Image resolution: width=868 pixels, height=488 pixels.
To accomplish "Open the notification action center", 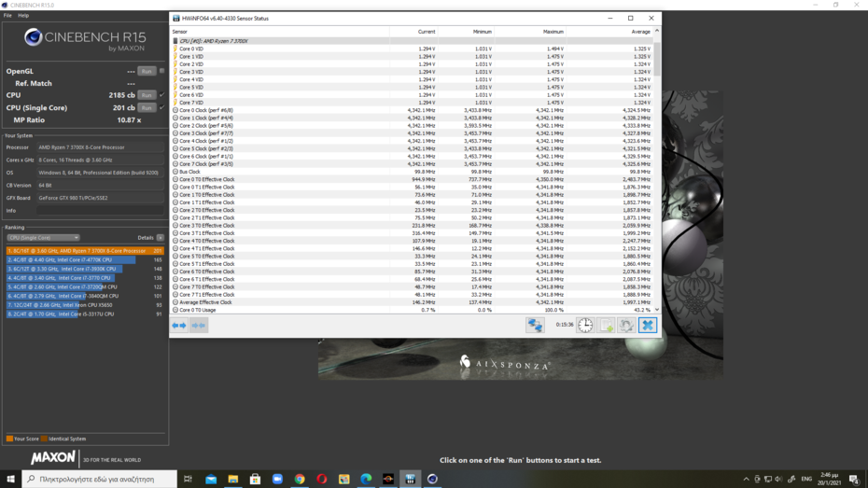I will 854,480.
